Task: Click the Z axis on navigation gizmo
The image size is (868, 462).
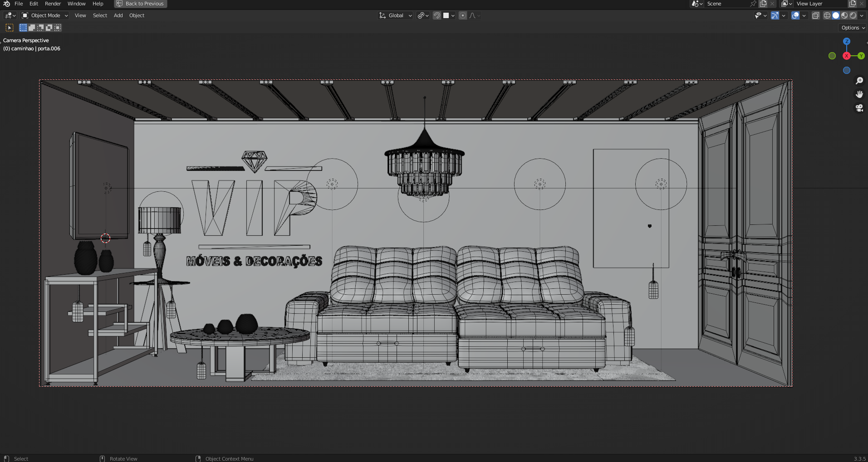Action: pos(847,41)
